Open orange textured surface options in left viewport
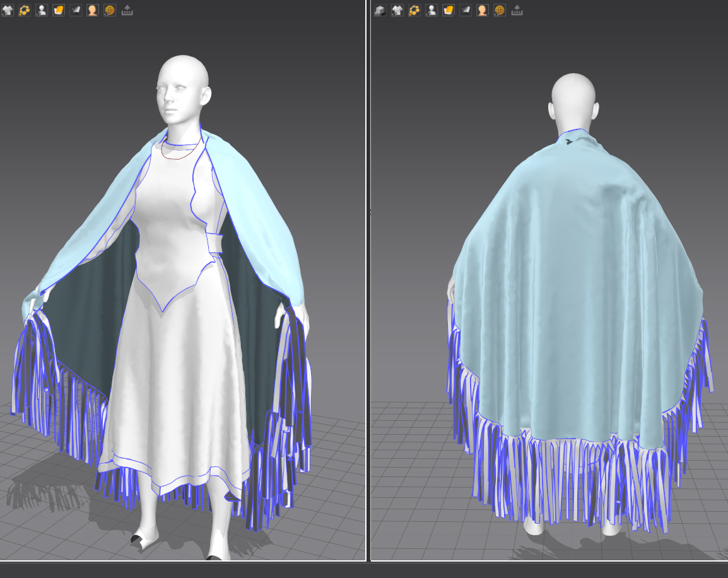 tap(59, 10)
